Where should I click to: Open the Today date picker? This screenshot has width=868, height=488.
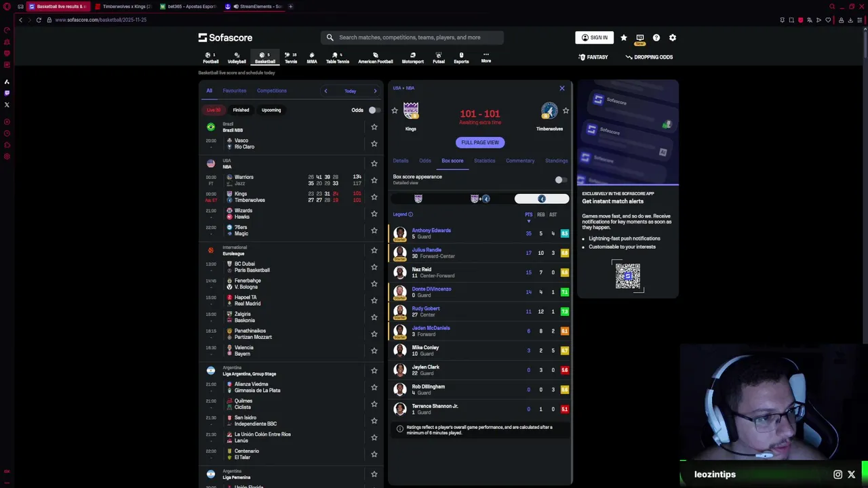coord(350,91)
